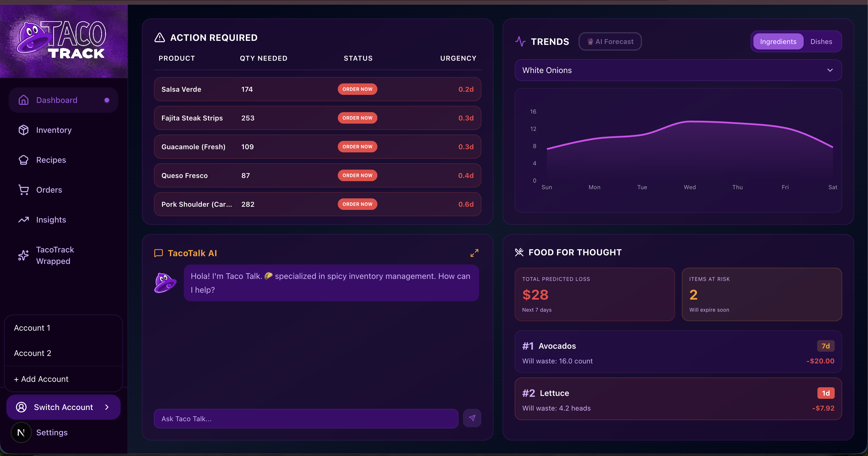Switch trends to Dishes view

click(x=821, y=41)
